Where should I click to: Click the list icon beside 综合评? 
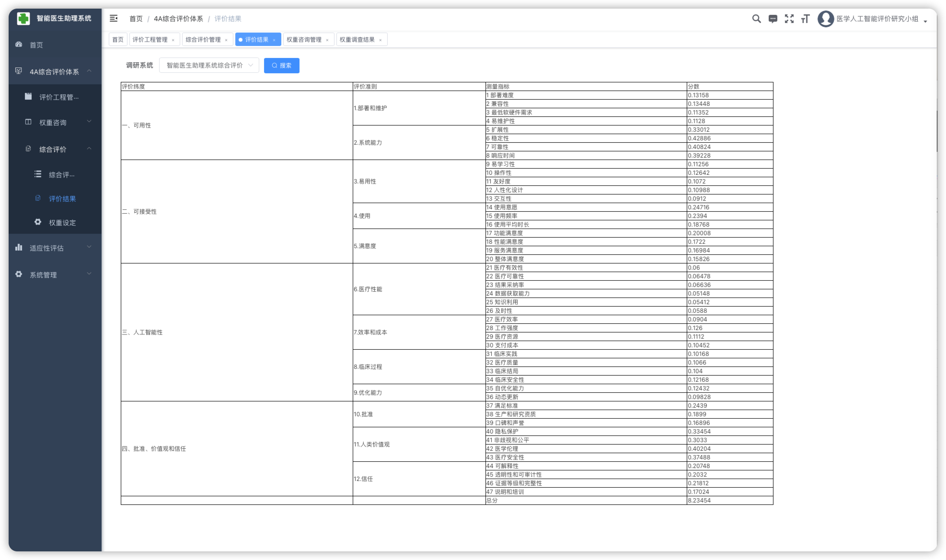click(x=38, y=174)
